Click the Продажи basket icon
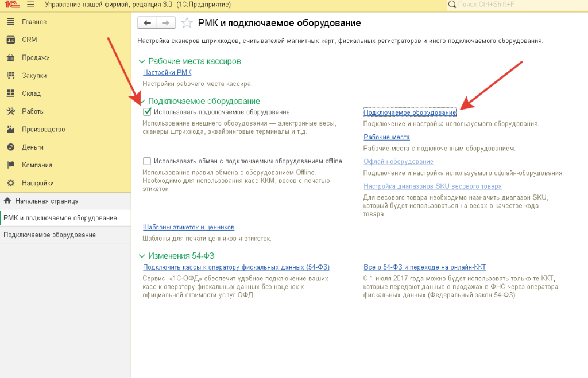Viewport: 588px width, 378px height. coord(11,58)
